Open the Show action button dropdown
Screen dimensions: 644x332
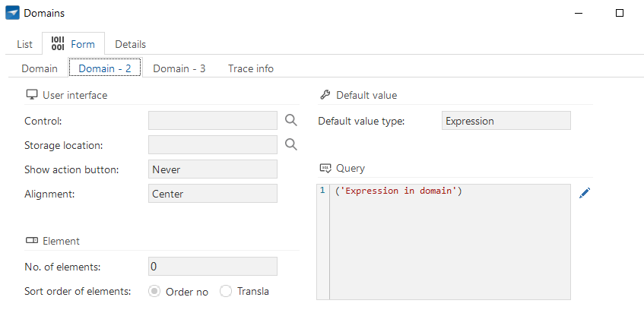click(213, 169)
